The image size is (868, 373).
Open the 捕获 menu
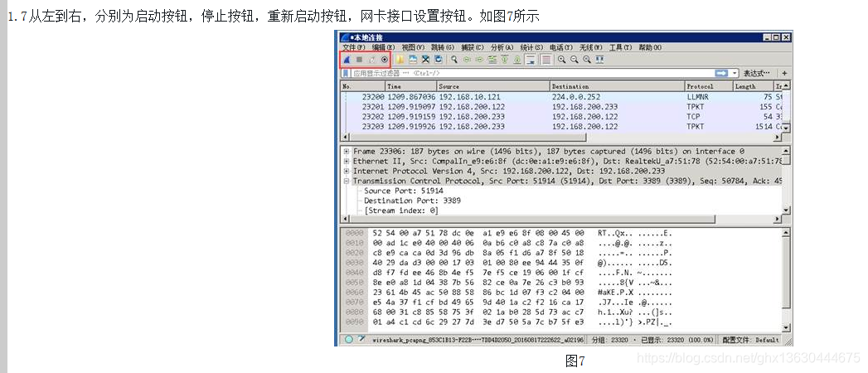tap(473, 47)
